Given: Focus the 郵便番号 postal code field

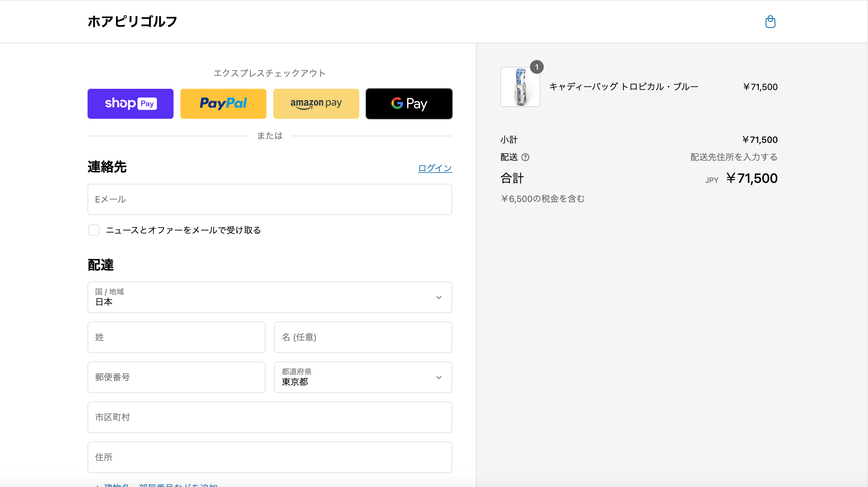Looking at the screenshot, I should click(x=176, y=377).
